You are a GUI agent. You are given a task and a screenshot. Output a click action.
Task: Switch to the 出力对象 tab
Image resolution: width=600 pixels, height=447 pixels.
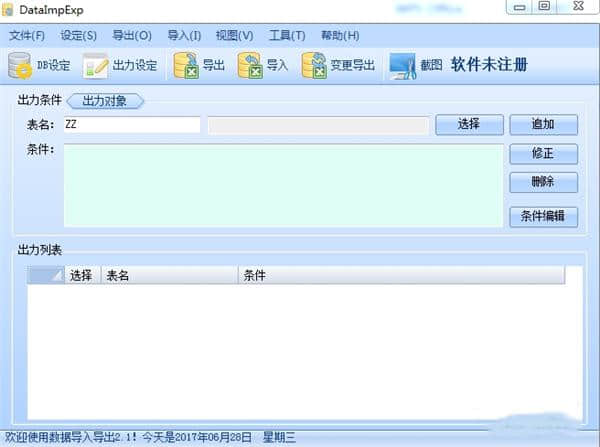pyautogui.click(x=105, y=101)
